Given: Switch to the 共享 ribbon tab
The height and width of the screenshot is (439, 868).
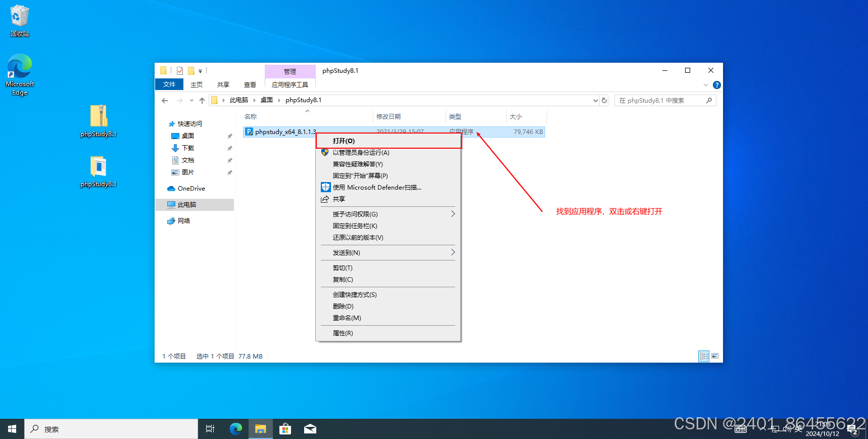Looking at the screenshot, I should 223,84.
